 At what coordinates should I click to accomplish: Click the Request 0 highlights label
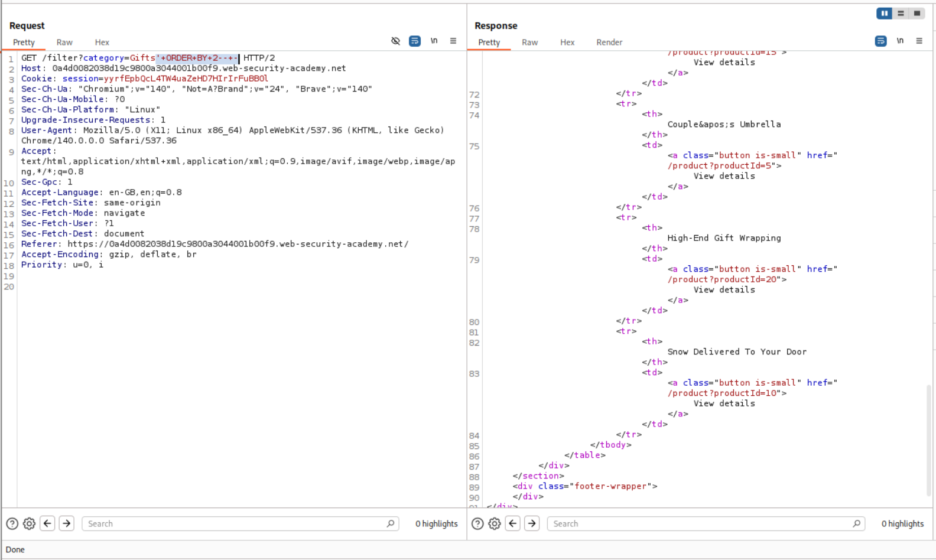[x=436, y=523]
